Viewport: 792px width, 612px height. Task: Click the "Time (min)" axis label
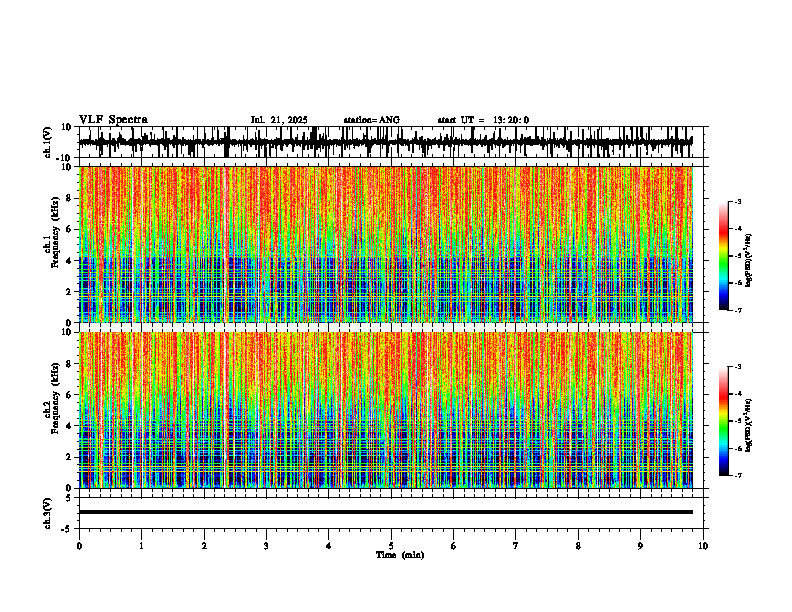click(400, 555)
